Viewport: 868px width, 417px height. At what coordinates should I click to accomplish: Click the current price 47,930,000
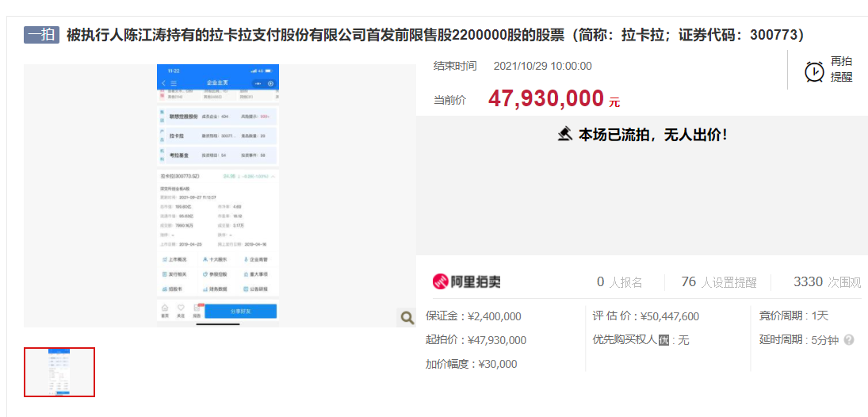(x=546, y=98)
